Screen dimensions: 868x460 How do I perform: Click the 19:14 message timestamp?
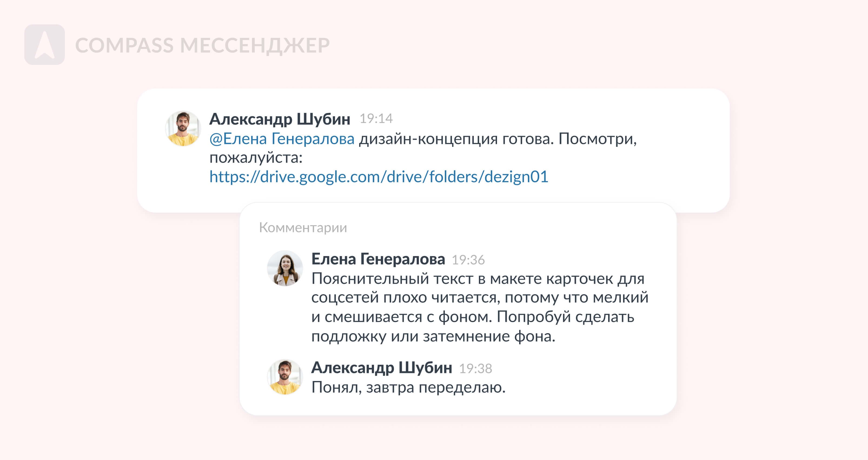click(x=376, y=119)
